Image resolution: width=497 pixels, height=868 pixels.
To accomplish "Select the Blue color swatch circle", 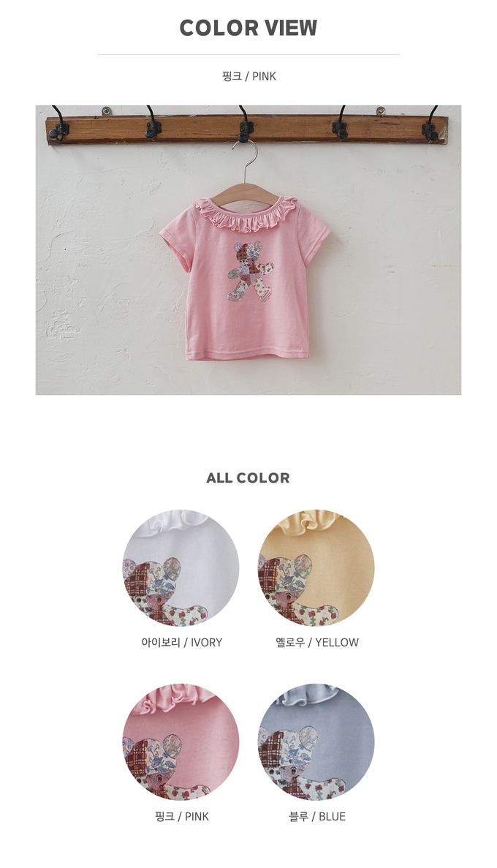I will 316,742.
